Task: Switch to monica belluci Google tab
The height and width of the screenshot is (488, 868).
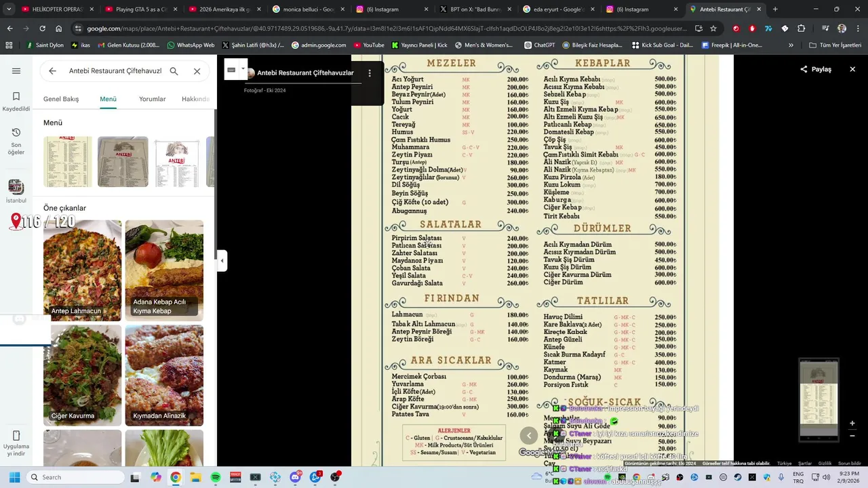Action: click(309, 9)
